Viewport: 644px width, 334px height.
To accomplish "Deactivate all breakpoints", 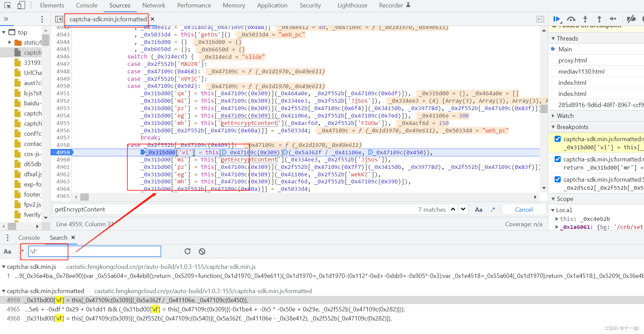I will coord(631,19).
